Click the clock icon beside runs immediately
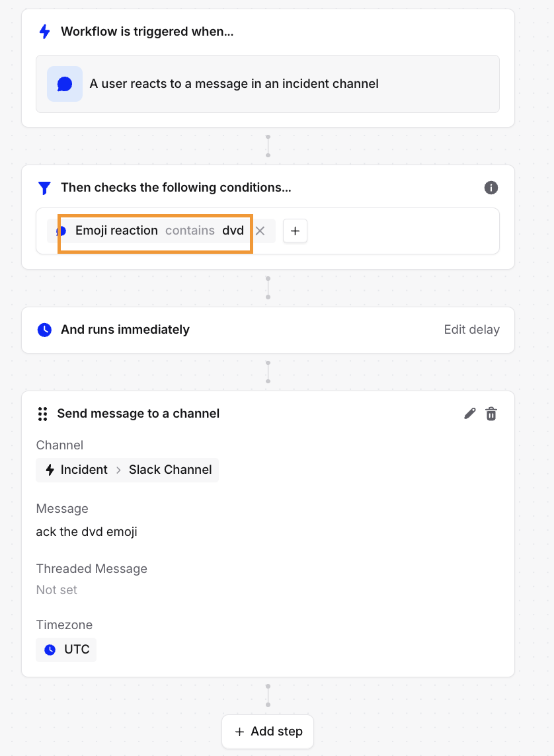Viewport: 554px width, 756px height. coord(44,330)
